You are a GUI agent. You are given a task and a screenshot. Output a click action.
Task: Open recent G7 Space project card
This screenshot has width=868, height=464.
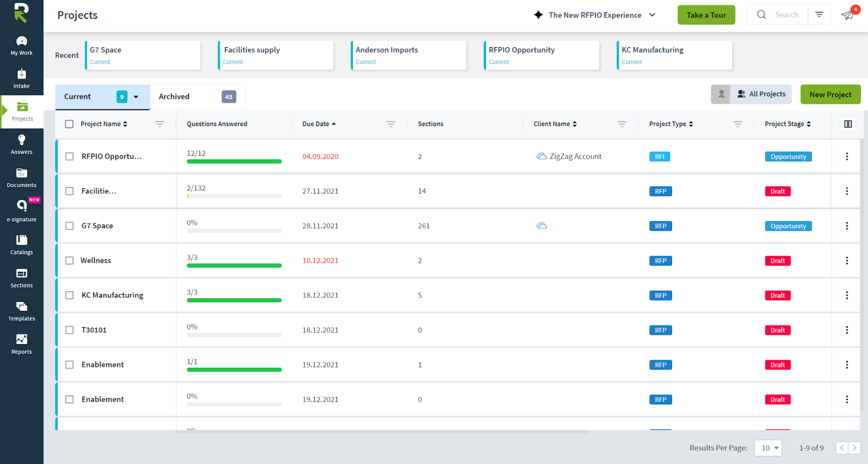(143, 55)
